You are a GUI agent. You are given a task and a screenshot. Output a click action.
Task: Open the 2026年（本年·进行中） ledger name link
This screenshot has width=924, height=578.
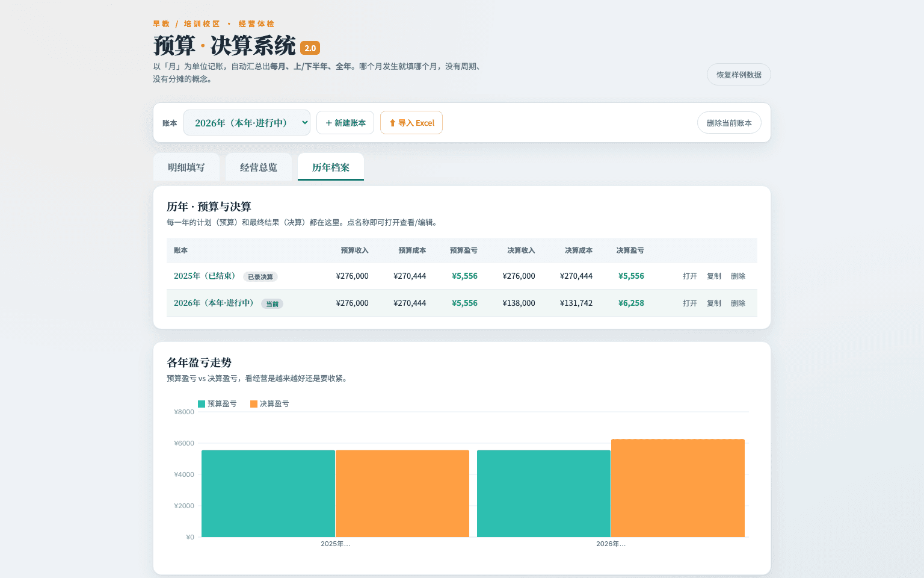[214, 303]
